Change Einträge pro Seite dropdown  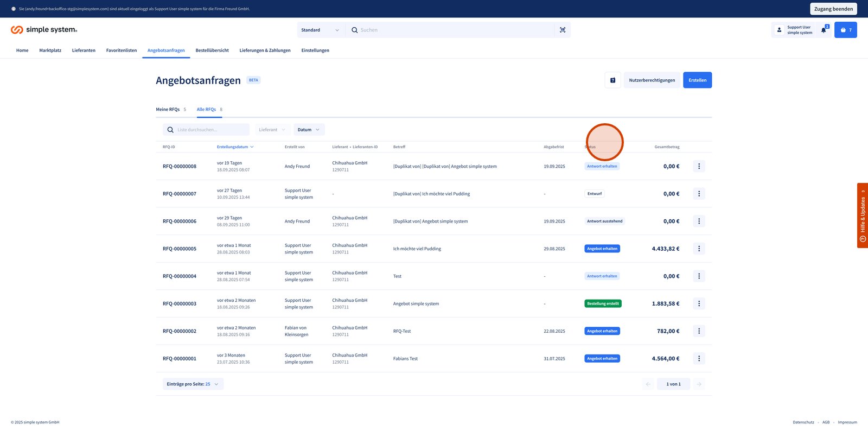click(x=193, y=384)
